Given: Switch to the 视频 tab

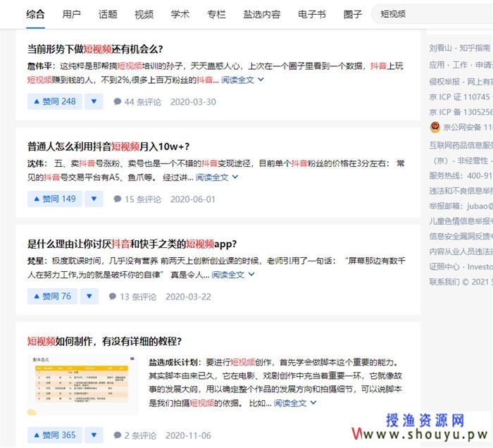Looking at the screenshot, I should [x=144, y=14].
